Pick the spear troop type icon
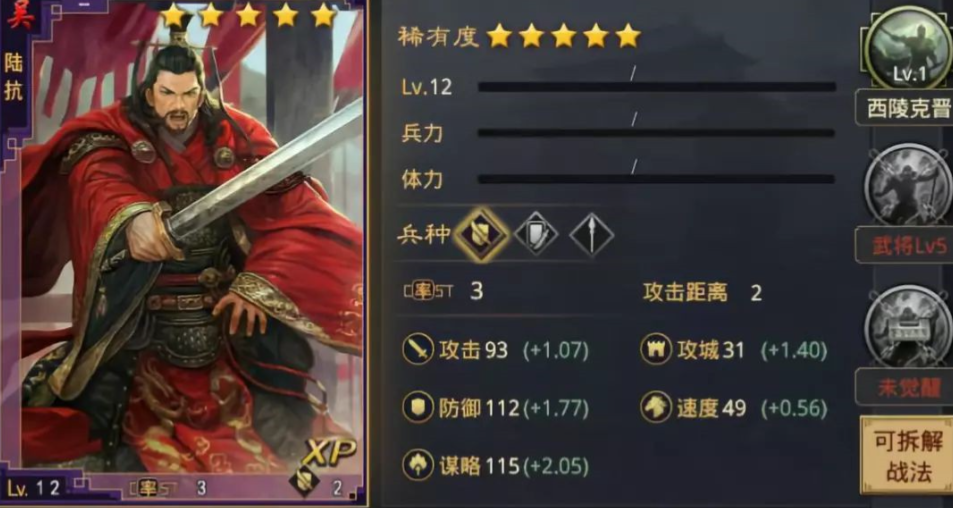This screenshot has height=508, width=953. tap(591, 234)
